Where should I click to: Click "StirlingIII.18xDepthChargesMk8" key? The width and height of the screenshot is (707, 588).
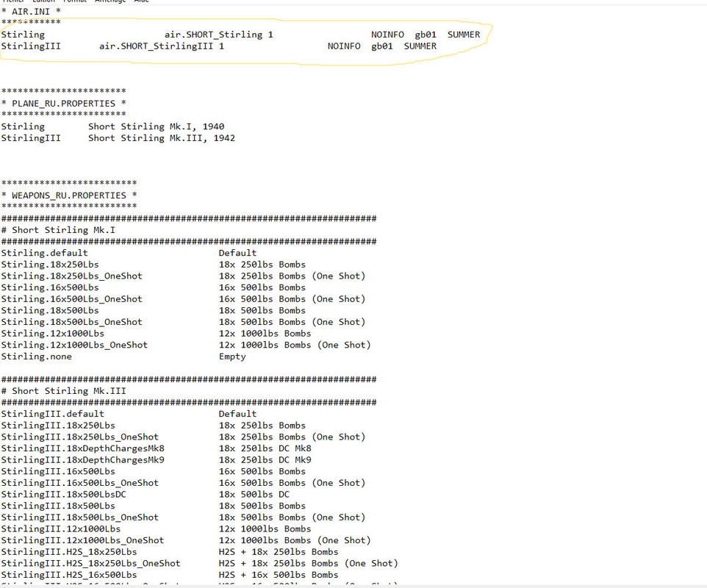pyautogui.click(x=83, y=448)
